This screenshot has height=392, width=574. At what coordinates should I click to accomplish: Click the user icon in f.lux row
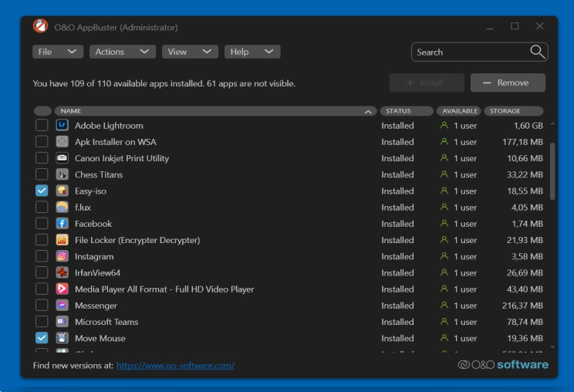click(x=444, y=207)
